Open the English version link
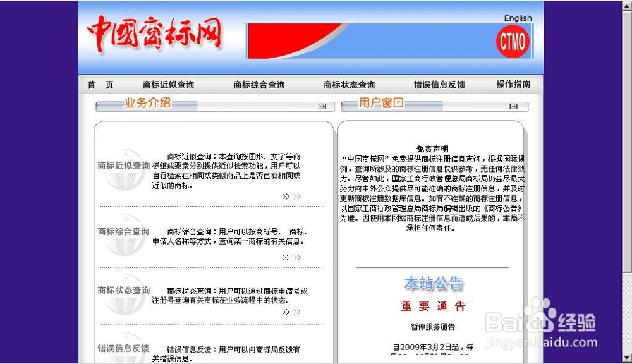632x364 pixels. click(x=518, y=18)
